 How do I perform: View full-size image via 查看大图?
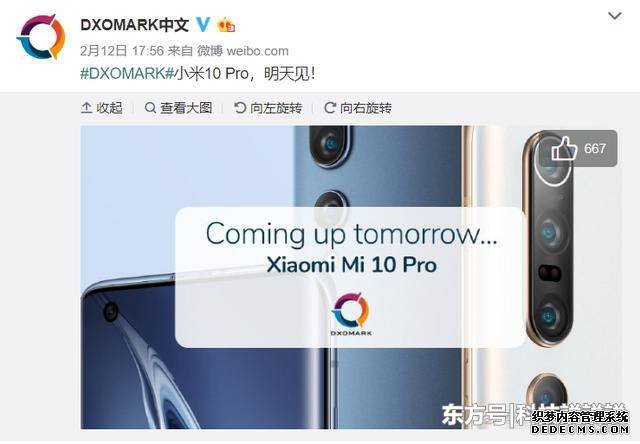(178, 108)
